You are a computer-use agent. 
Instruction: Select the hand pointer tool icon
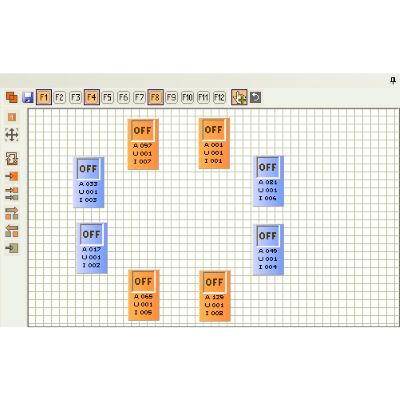[239, 97]
